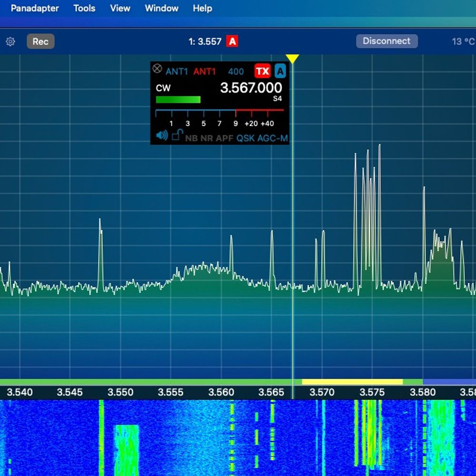Screen dimensions: 476x476
Task: Click the green waterfall block near 3.550
Action: click(x=127, y=449)
